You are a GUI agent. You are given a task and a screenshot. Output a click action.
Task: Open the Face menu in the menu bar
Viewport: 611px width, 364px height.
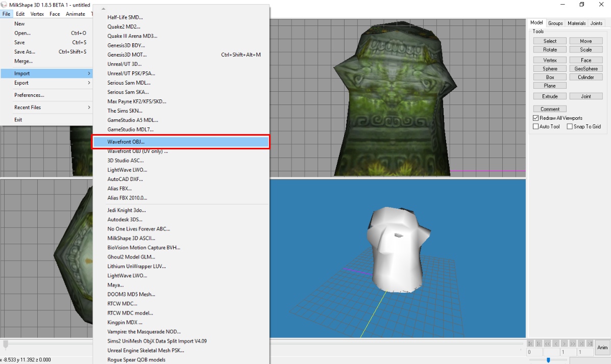[55, 14]
